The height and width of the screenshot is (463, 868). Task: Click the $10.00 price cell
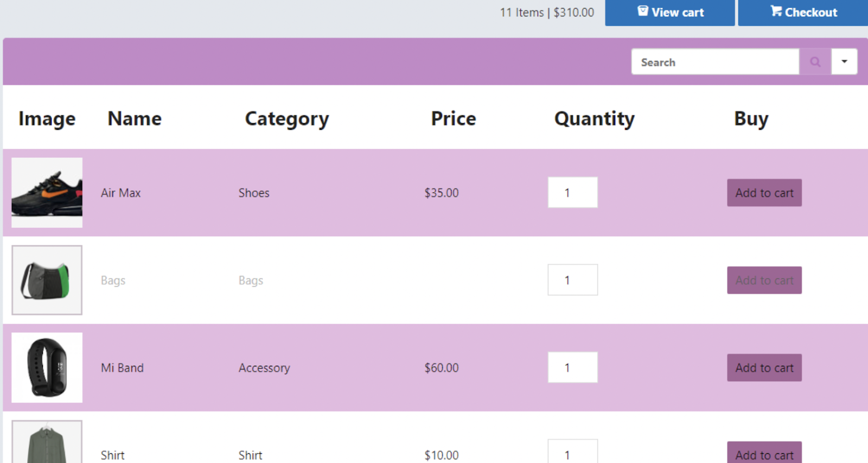[441, 455]
